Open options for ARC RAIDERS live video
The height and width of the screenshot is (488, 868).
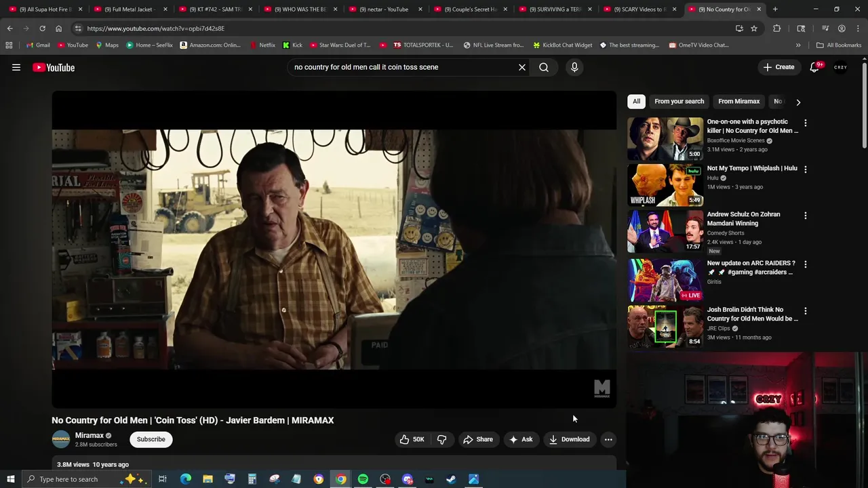tap(805, 264)
